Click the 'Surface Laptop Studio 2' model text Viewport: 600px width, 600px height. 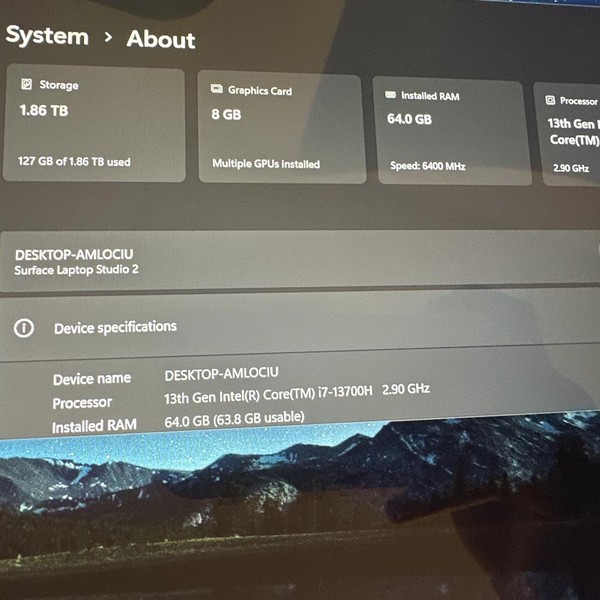(76, 270)
